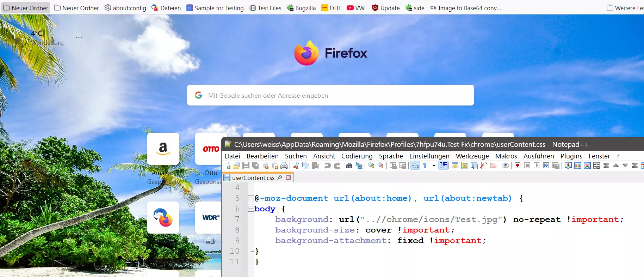This screenshot has width=644, height=277.
Task: Click the Close All toolbar icon
Action: point(274,165)
